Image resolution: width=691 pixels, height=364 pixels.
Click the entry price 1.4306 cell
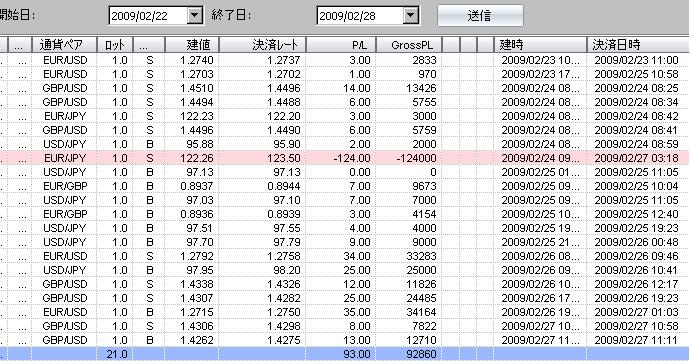pos(197,326)
